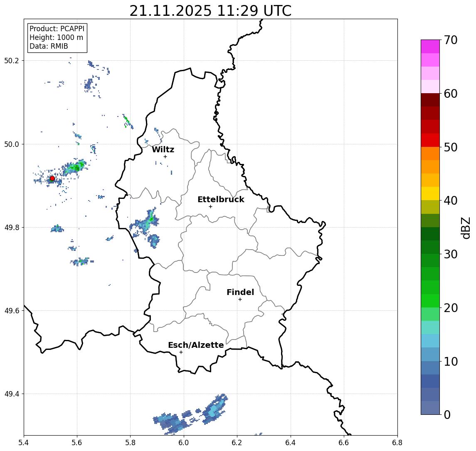Click the plus marker below Ettelbruck
Viewport: 476px width, 451px height.
(210, 207)
